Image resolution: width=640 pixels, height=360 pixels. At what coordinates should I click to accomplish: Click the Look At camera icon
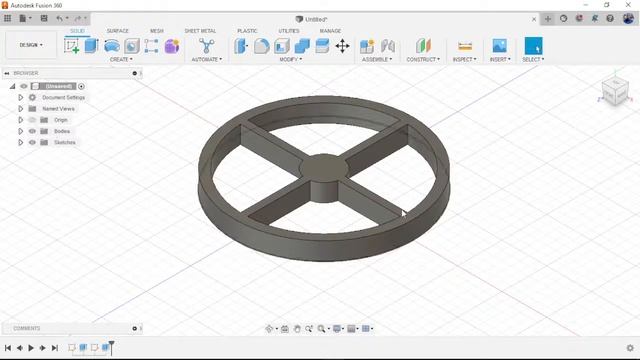click(285, 329)
